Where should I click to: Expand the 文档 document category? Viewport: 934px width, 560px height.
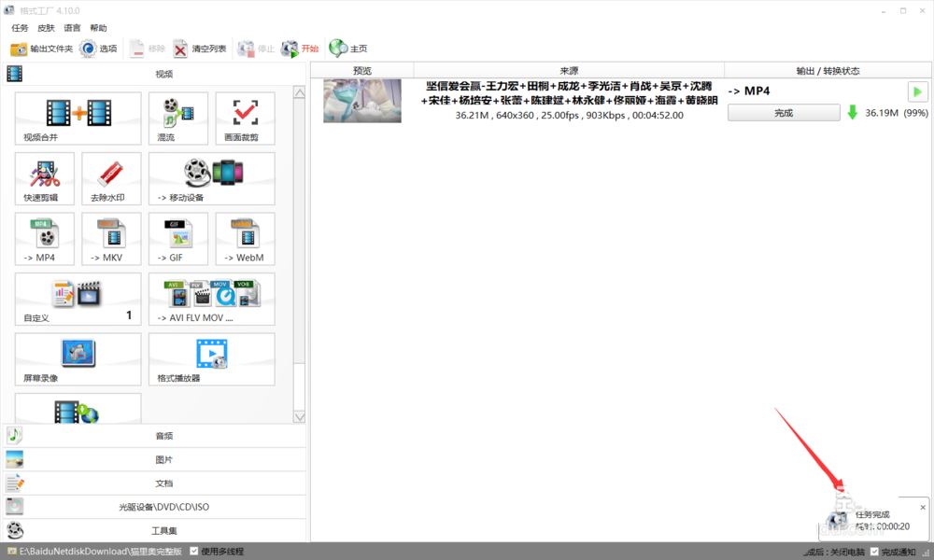coord(154,483)
